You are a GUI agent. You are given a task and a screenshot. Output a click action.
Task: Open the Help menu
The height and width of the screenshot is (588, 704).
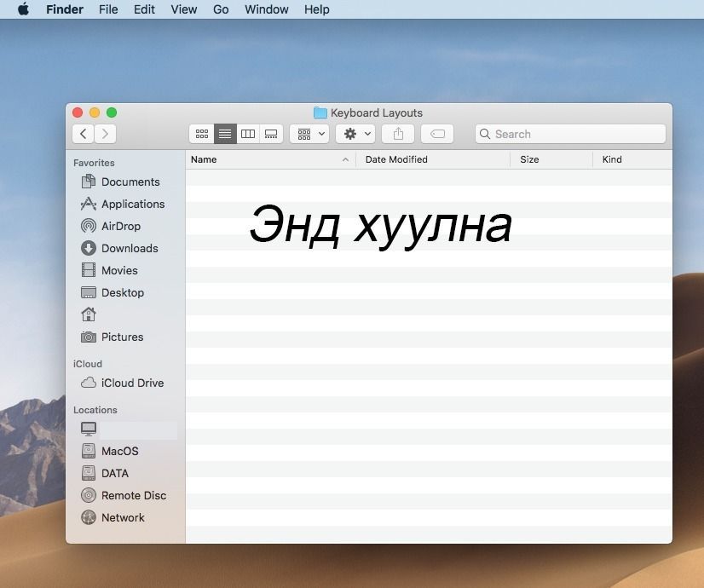(x=316, y=9)
